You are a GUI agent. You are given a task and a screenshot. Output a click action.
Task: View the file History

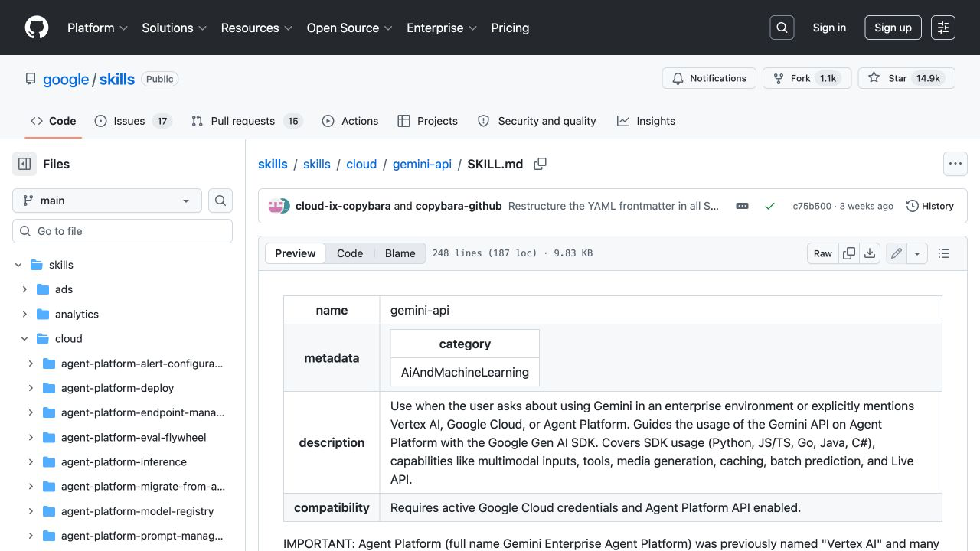pos(930,206)
